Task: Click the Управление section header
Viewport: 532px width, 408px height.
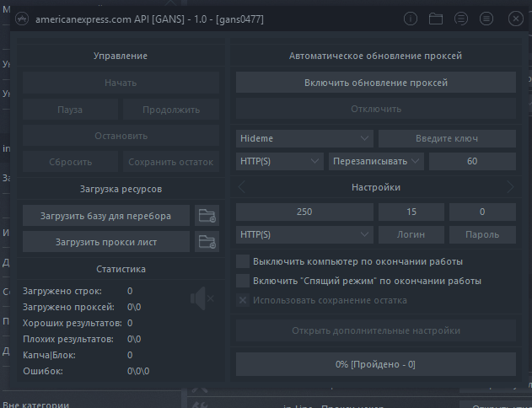Action: pyautogui.click(x=121, y=56)
